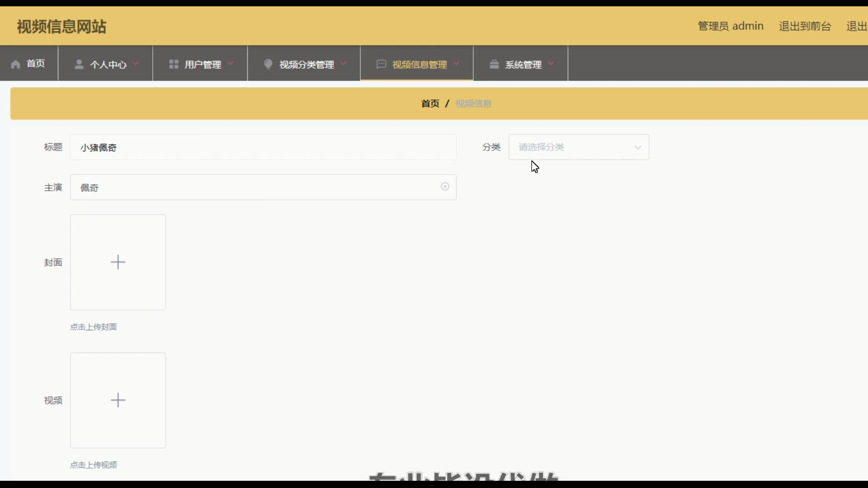Click the 管理员 admin label
Screen dimensions: 868x488
[731, 26]
